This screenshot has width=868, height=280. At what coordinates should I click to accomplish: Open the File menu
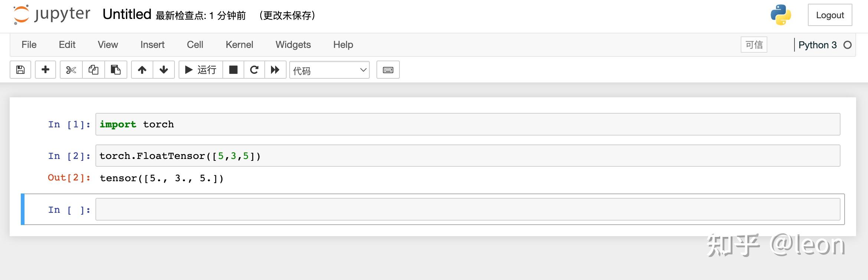click(x=29, y=45)
